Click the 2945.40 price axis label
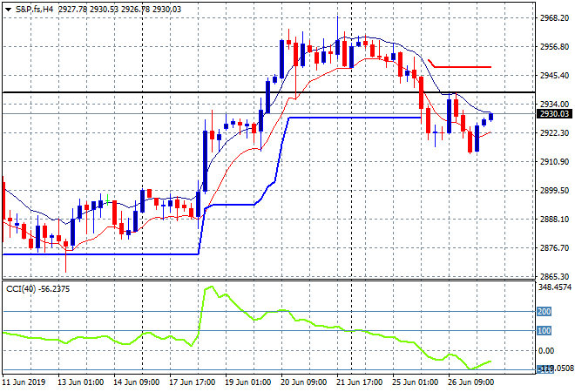The image size is (575, 392). coord(554,76)
